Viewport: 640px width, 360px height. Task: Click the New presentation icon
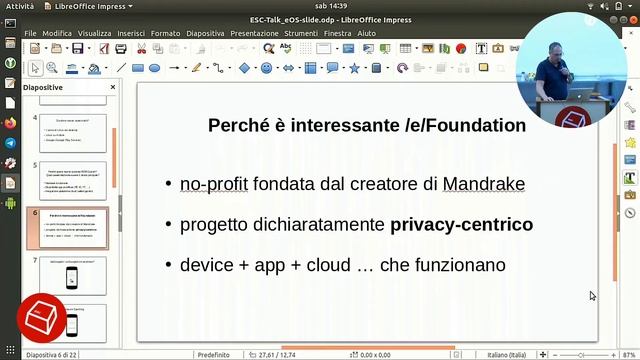[35, 49]
